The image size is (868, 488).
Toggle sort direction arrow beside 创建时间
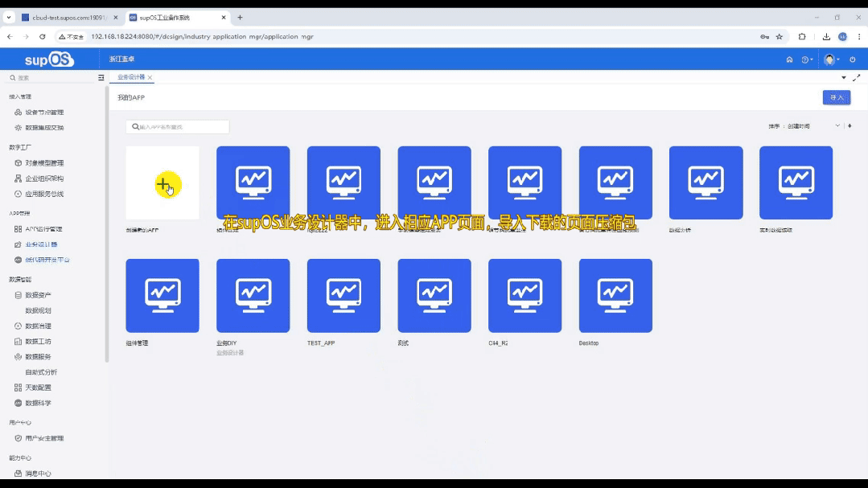point(849,126)
